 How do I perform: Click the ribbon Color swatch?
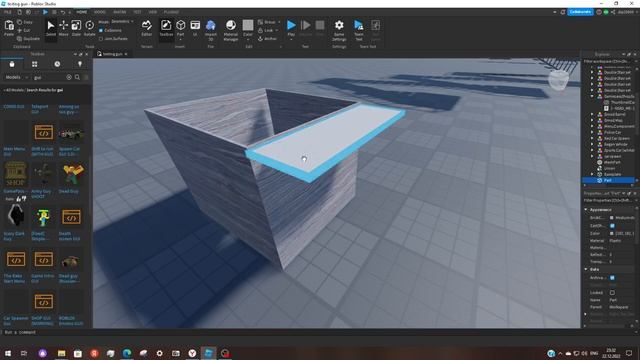point(248,25)
